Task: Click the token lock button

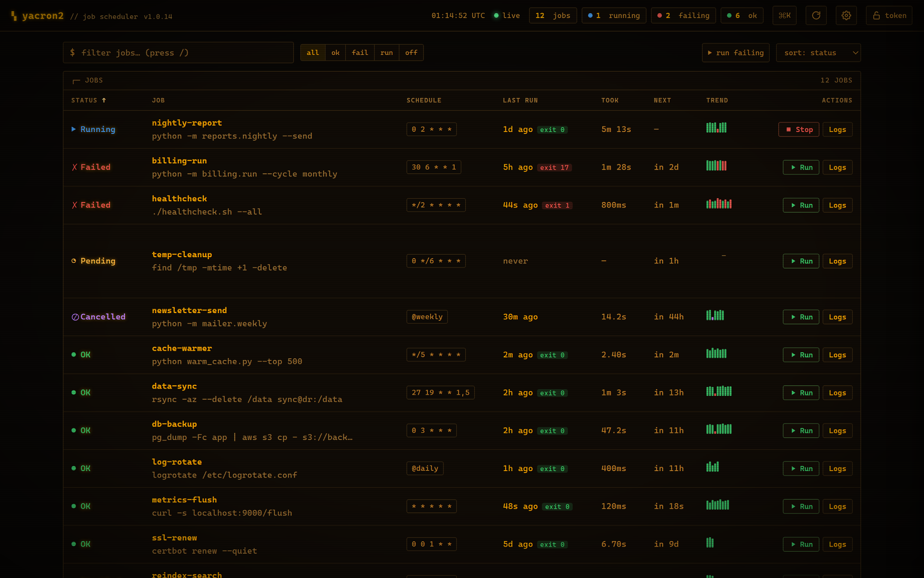Action: [889, 16]
